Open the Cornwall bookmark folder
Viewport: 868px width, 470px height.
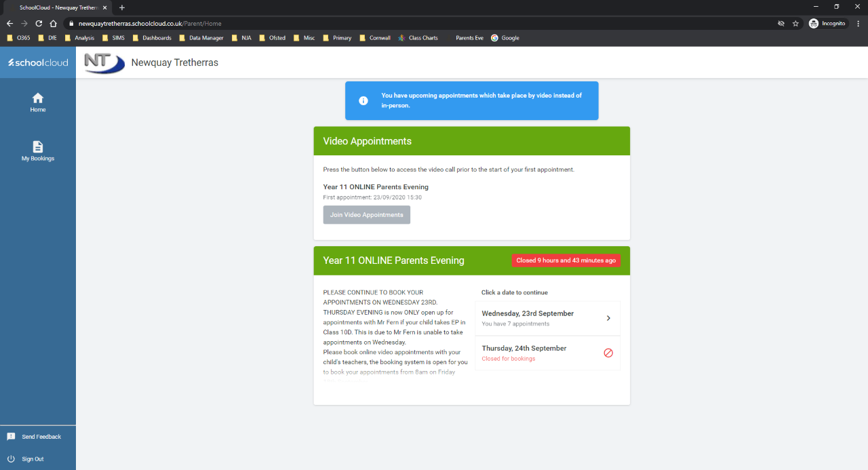pyautogui.click(x=374, y=38)
